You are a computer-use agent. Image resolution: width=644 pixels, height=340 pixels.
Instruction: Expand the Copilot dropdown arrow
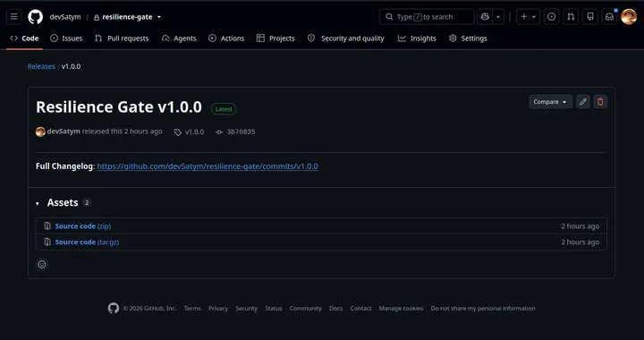click(498, 17)
